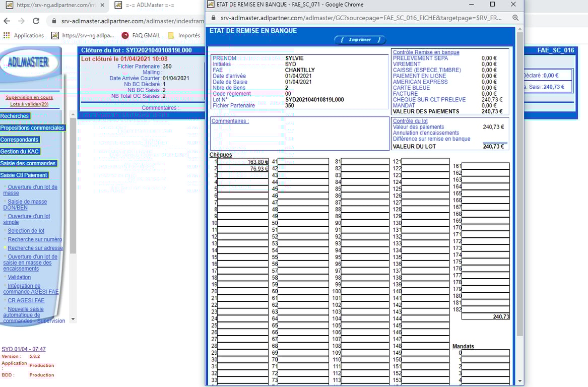Collapse the Saisie Ctl Paiement section
The height and width of the screenshot is (387, 588).
(x=24, y=175)
